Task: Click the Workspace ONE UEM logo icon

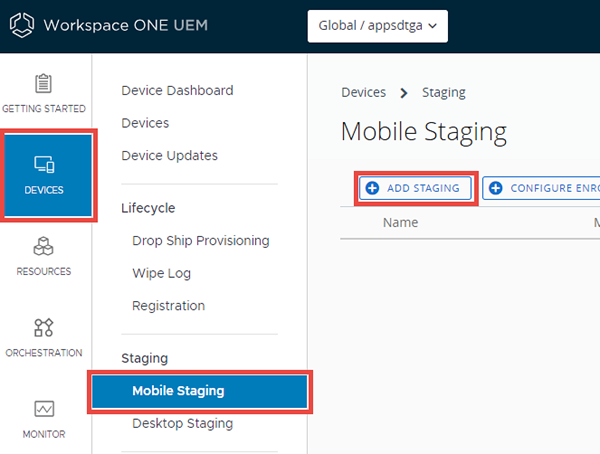Action: click(22, 25)
